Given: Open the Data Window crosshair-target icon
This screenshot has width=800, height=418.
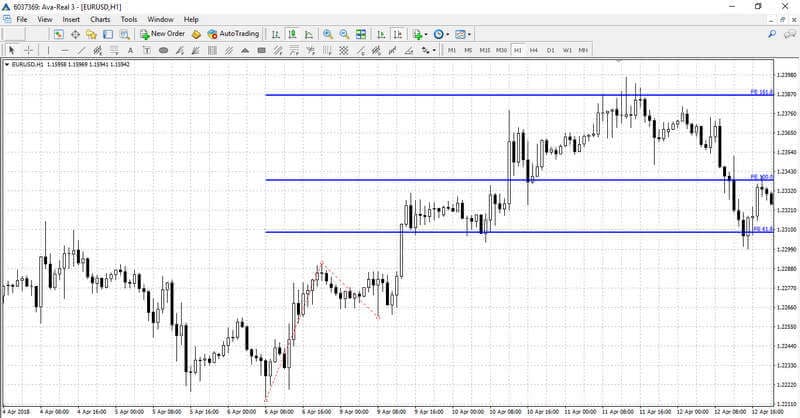Looking at the screenshot, I should 75,34.
